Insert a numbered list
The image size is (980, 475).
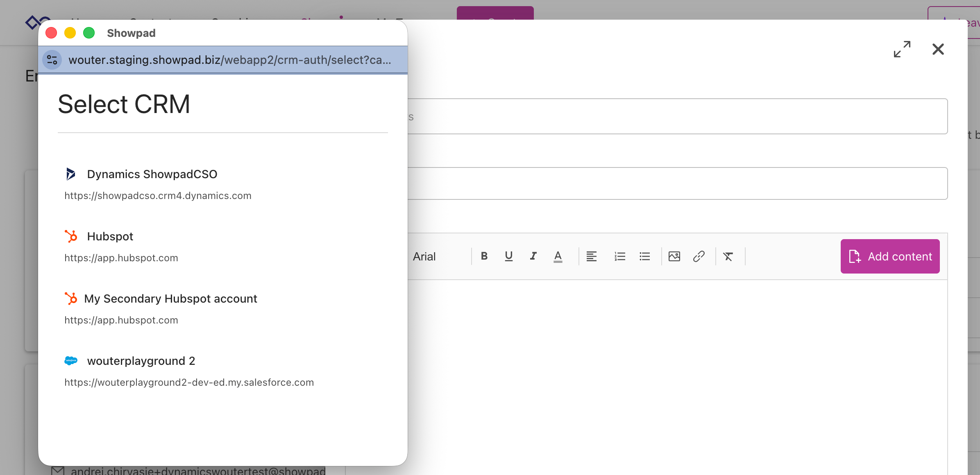click(619, 256)
